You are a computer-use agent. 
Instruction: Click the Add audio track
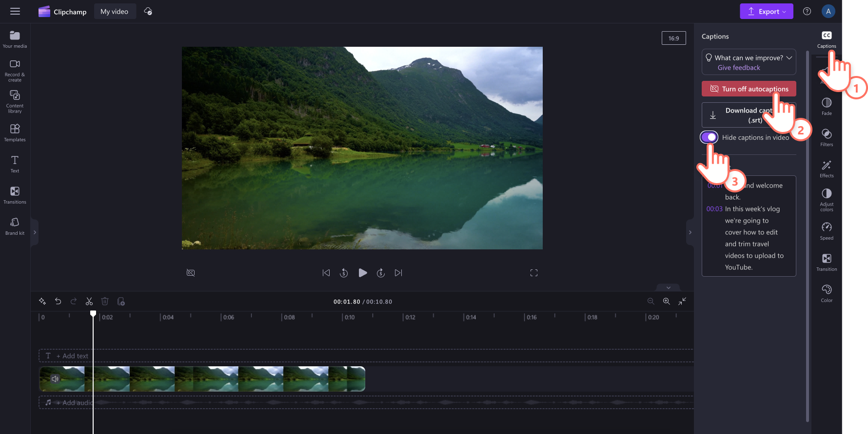[x=366, y=402]
